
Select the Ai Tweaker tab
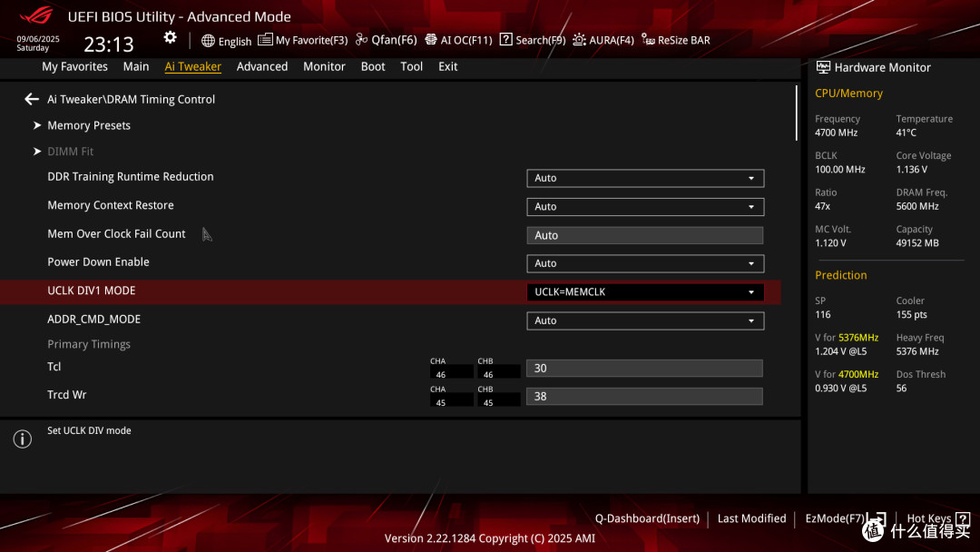(192, 66)
